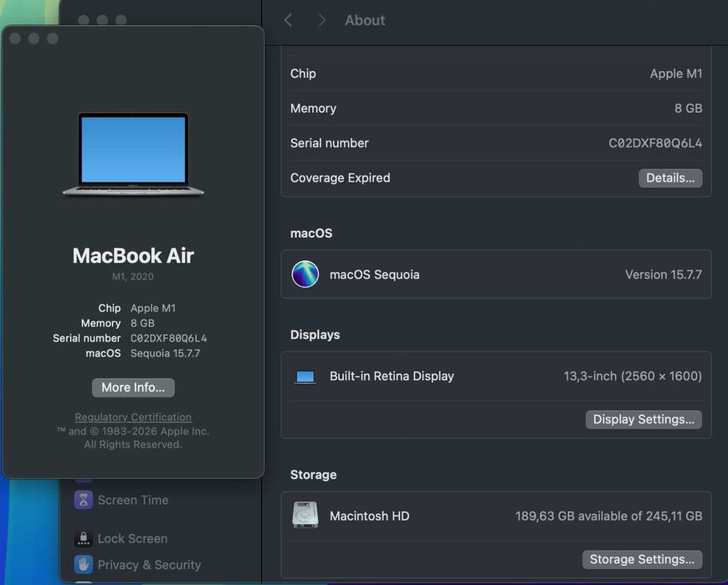Image resolution: width=728 pixels, height=585 pixels.
Task: Click the 'Displays' section heading
Action: pyautogui.click(x=315, y=335)
